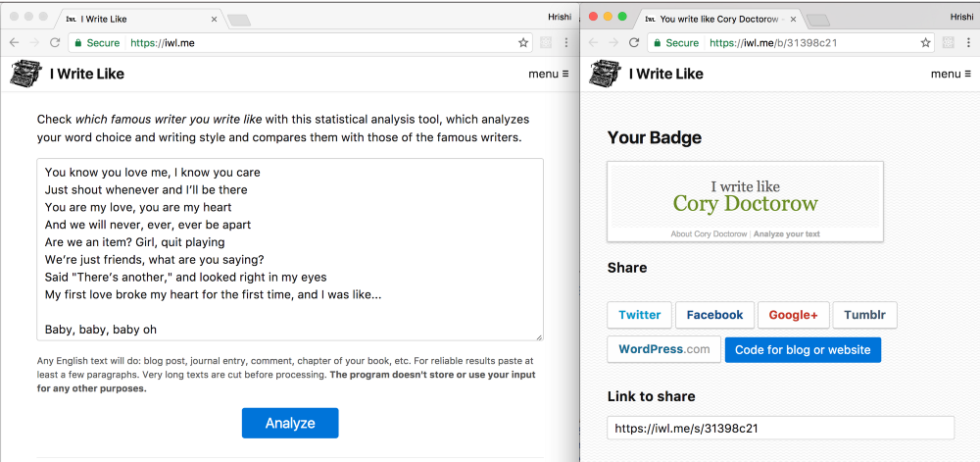The width and height of the screenshot is (980, 462).
Task: Open the hamburger menu in left page
Action: tap(549, 74)
